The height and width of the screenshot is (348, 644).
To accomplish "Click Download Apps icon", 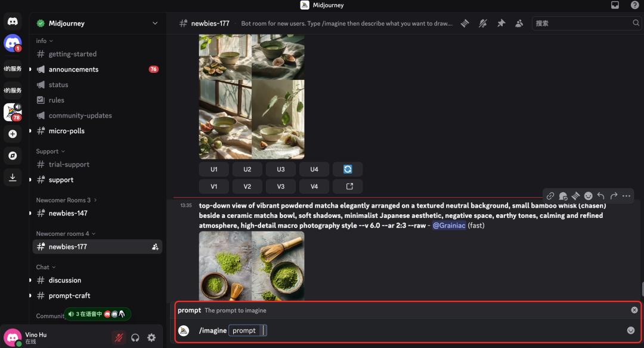I will point(13,177).
